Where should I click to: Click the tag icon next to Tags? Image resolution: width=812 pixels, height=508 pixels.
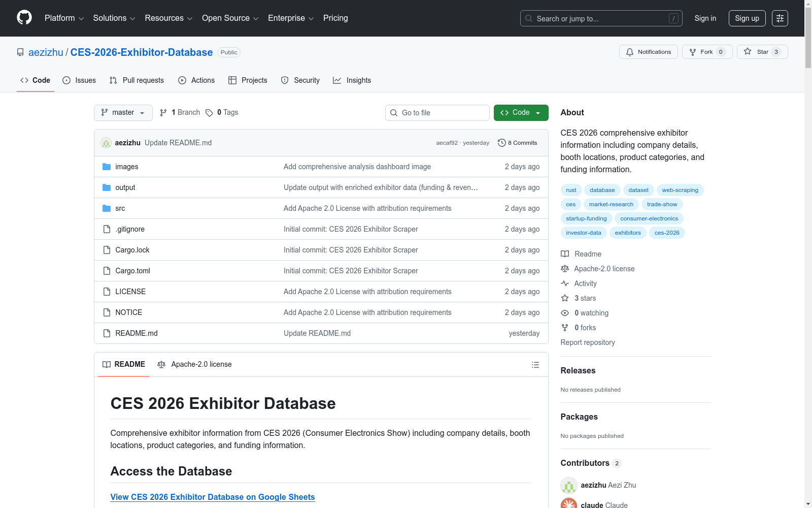point(209,113)
